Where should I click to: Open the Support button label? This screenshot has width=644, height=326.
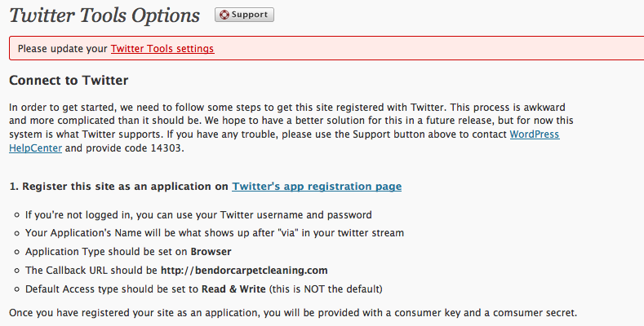(x=249, y=15)
